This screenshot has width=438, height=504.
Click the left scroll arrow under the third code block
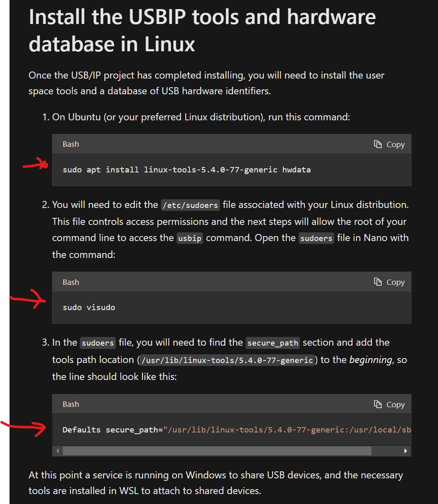[x=57, y=451]
